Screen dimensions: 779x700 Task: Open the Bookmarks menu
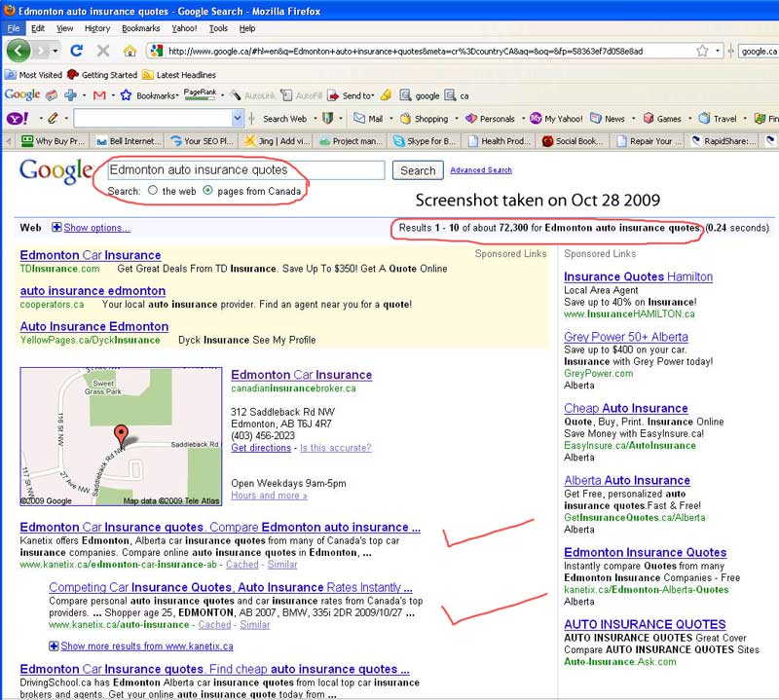140,29
